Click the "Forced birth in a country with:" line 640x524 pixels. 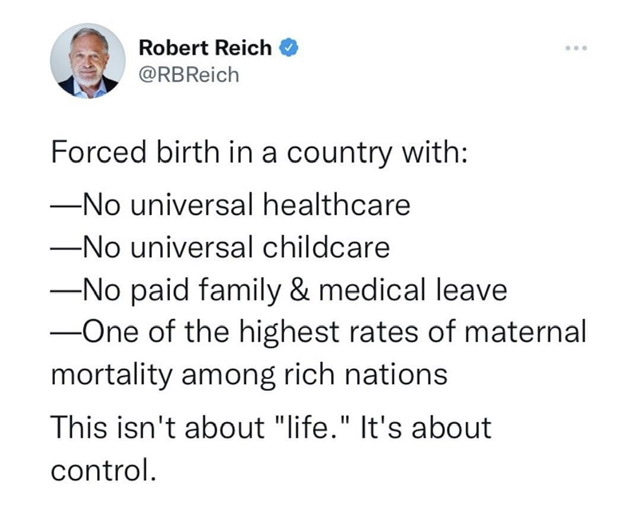[x=259, y=153]
